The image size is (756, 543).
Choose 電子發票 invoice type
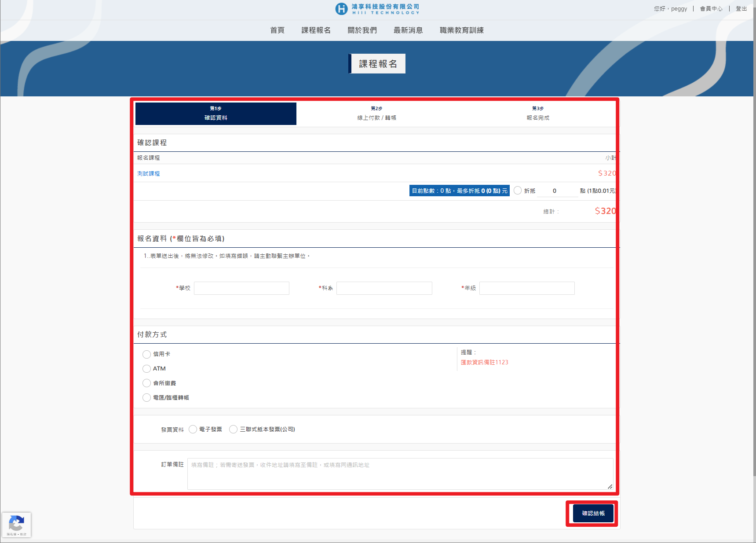pos(193,429)
